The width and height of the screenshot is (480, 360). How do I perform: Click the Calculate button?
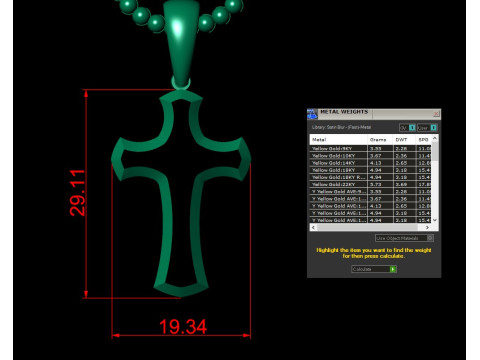[374, 269]
